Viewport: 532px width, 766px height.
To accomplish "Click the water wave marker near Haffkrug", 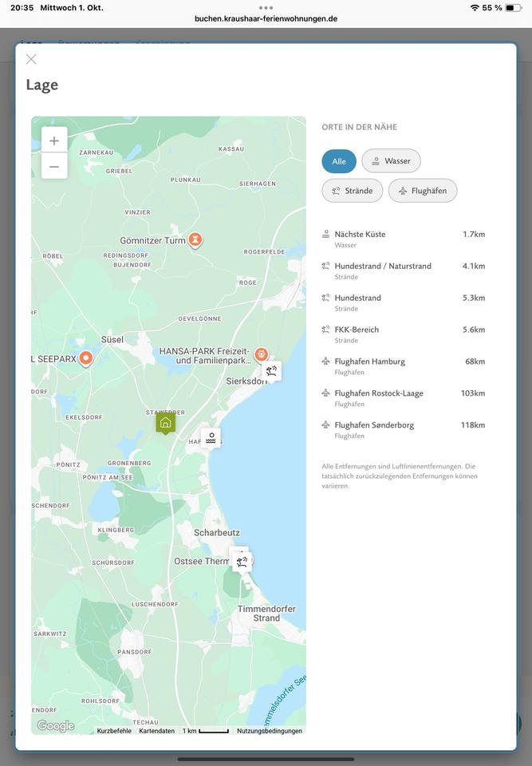I will tap(211, 438).
